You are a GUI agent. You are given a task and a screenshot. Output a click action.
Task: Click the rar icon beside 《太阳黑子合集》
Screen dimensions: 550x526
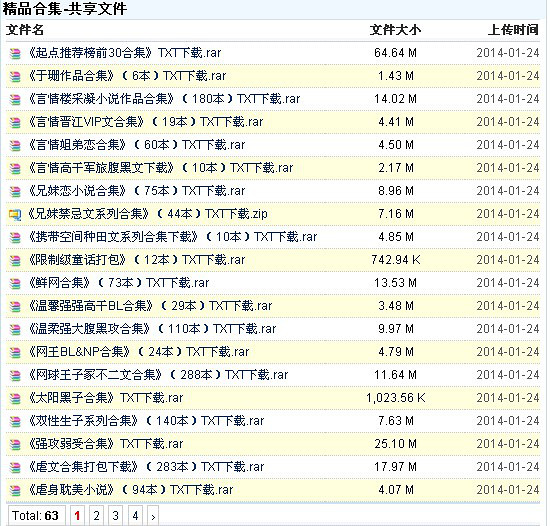(x=15, y=398)
